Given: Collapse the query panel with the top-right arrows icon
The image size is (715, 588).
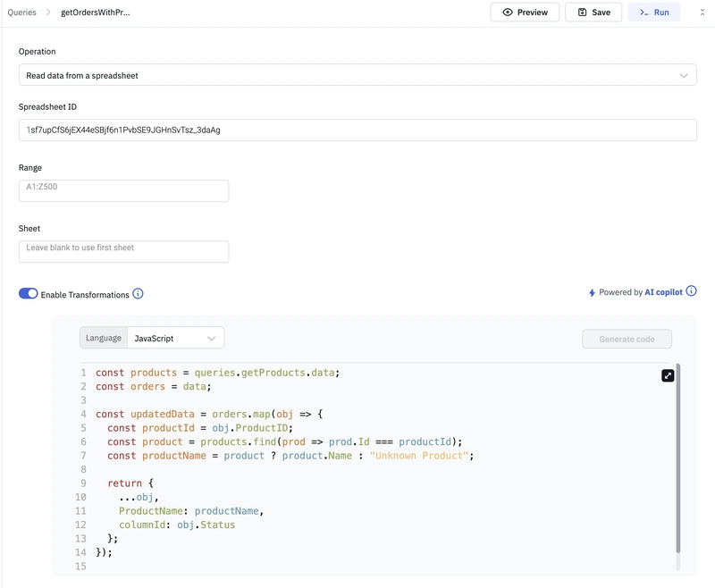Looking at the screenshot, I should pos(702,13).
